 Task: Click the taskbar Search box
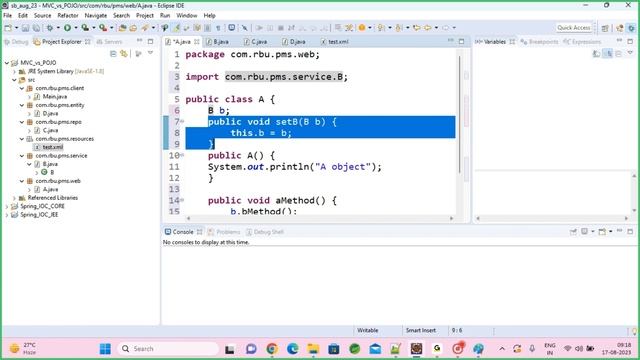pyautogui.click(x=168, y=349)
